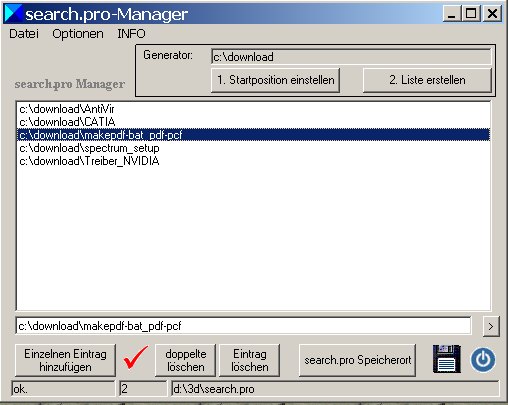Click '1. Startposition einstellen' button
Screen dimensions: 508x405
click(275, 80)
